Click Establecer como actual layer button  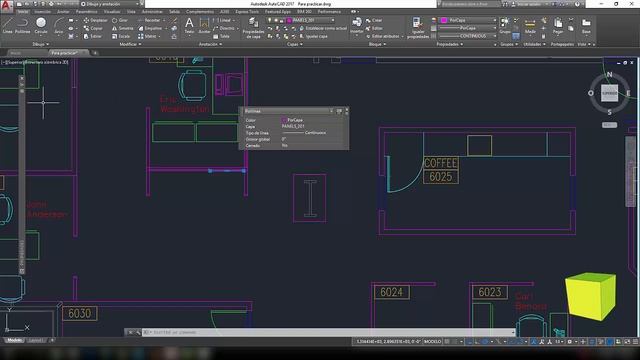tap(323, 28)
